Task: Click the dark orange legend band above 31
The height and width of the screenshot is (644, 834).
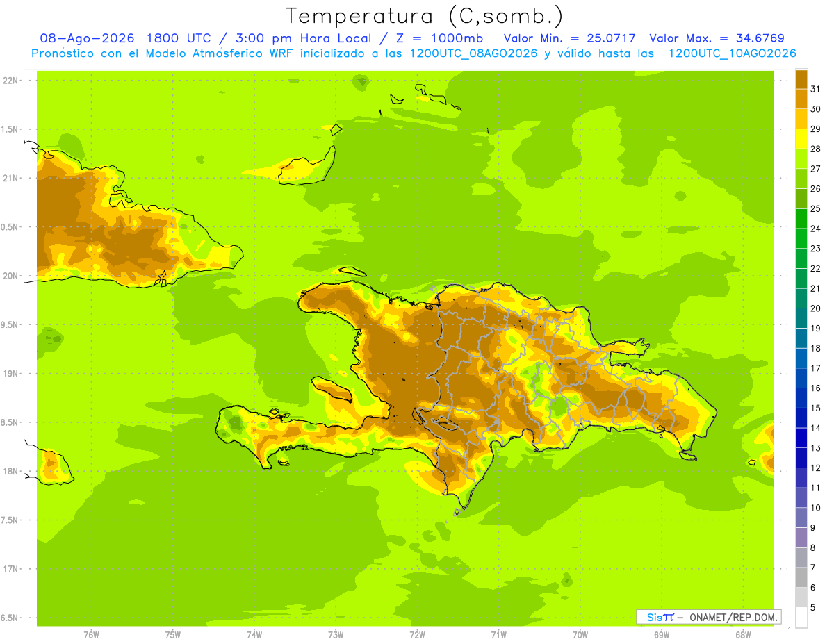Action: click(801, 79)
